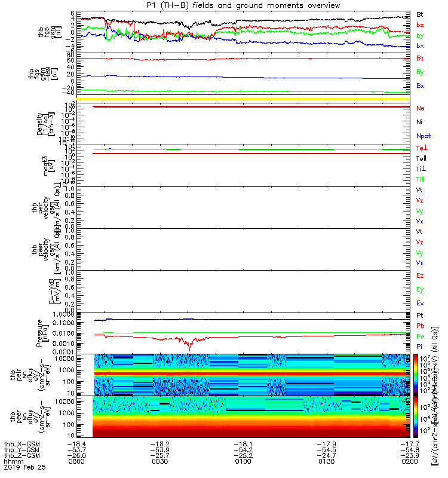448x478 pixels.
Task: Select the black Ni density legend label
Action: (419, 122)
